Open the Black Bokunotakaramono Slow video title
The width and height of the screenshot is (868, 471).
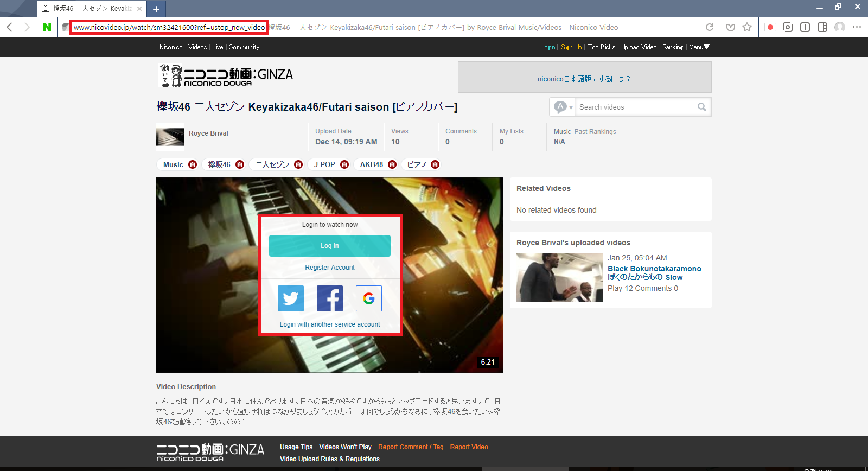(654, 273)
